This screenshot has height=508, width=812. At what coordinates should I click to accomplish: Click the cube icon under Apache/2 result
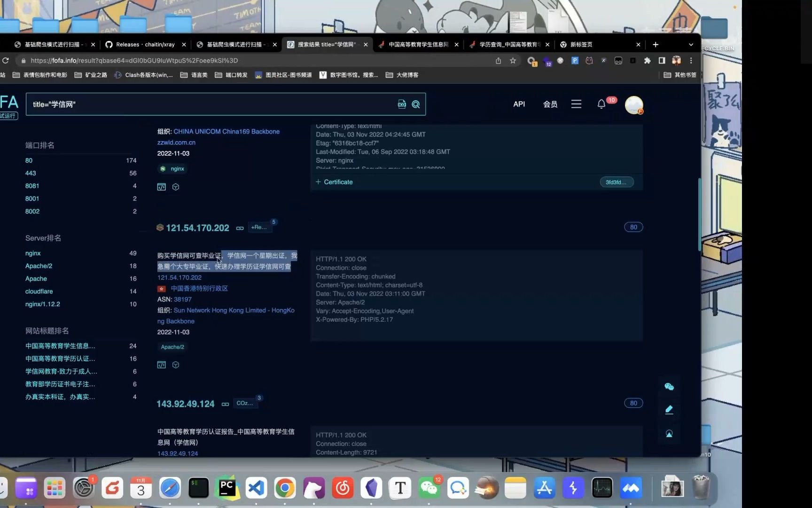[176, 365]
